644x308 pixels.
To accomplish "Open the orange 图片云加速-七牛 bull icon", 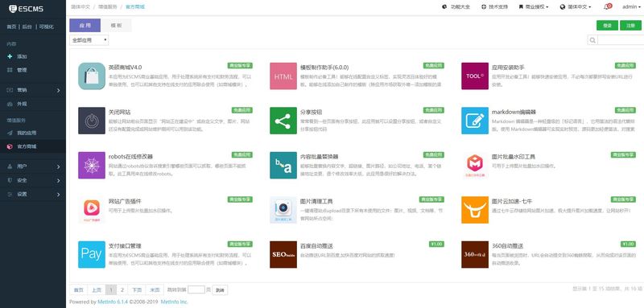I will click(x=475, y=210).
